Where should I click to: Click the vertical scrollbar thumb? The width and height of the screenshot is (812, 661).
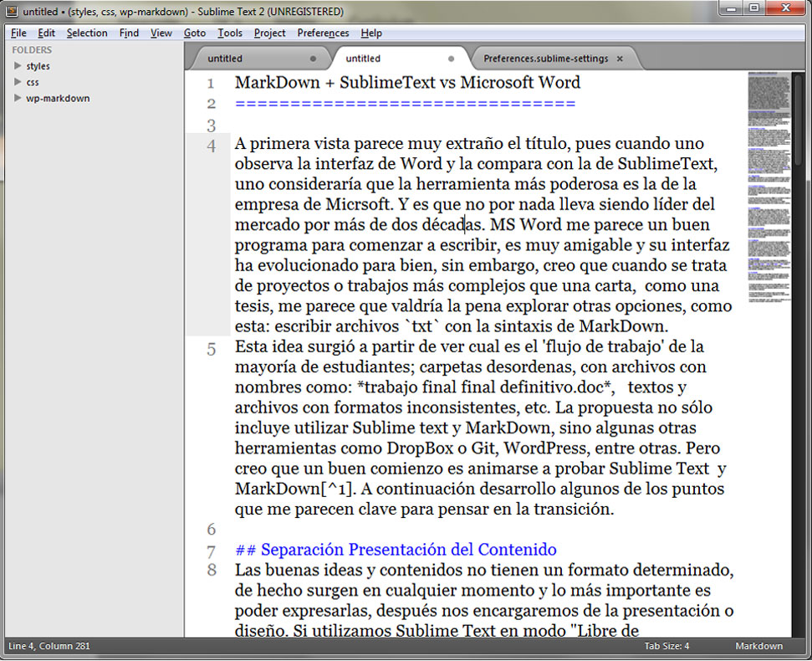(798, 119)
